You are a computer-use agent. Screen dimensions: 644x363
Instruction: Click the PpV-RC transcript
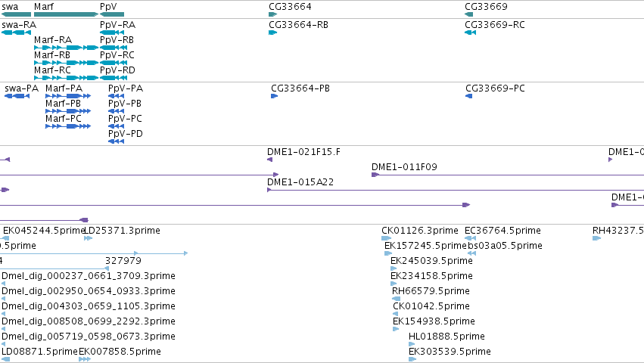point(114,63)
